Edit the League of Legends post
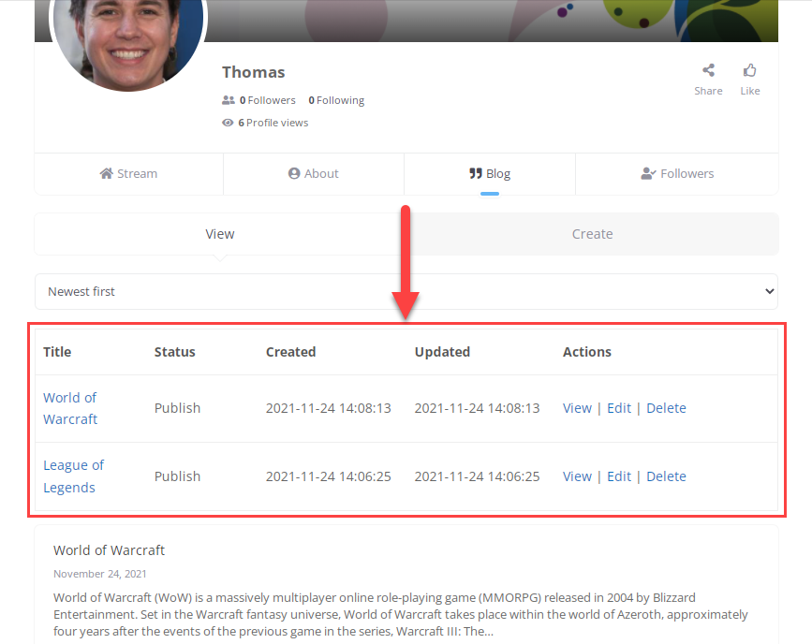 pos(619,476)
